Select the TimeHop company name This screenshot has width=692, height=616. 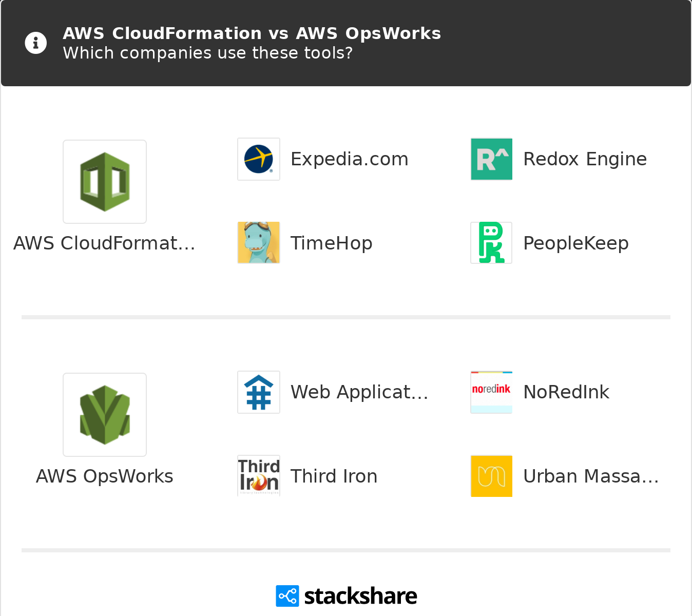click(x=331, y=243)
